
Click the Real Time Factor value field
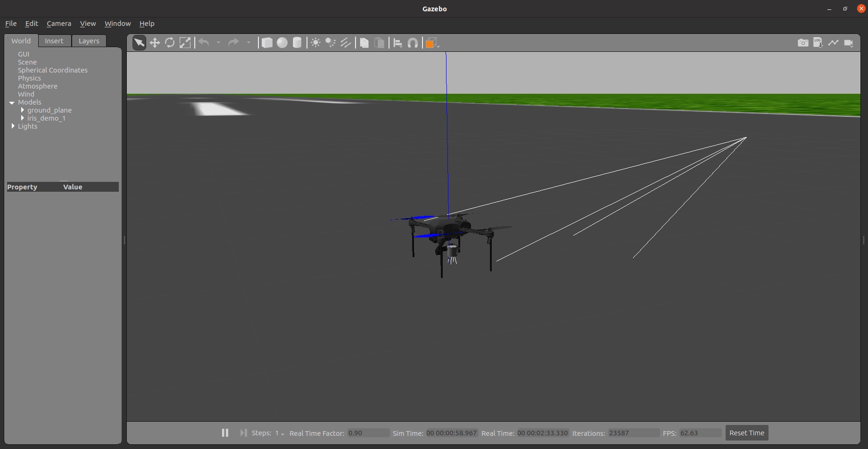(369, 433)
